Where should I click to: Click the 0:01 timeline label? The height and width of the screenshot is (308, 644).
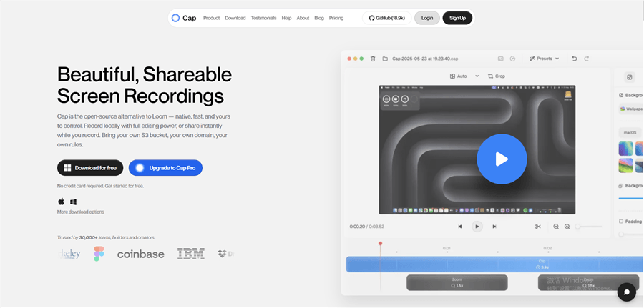click(447, 248)
